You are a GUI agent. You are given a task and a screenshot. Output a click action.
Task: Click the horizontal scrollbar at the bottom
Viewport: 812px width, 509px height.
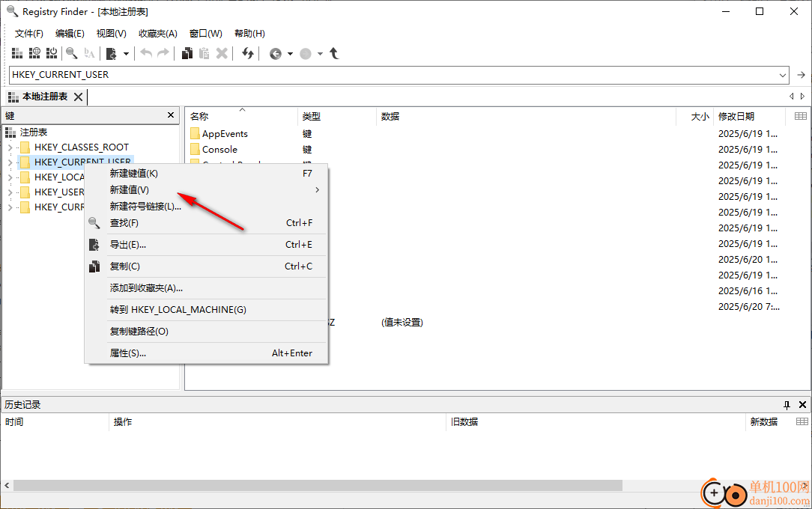(x=318, y=486)
